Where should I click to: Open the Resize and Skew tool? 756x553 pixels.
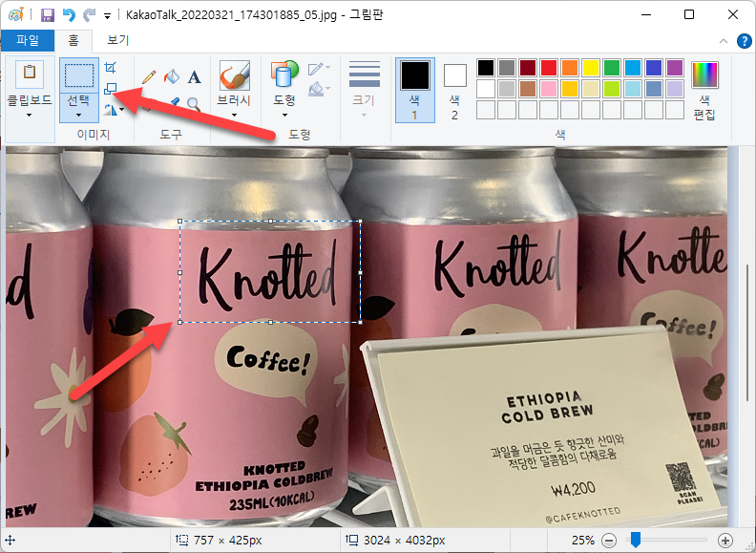[x=111, y=88]
